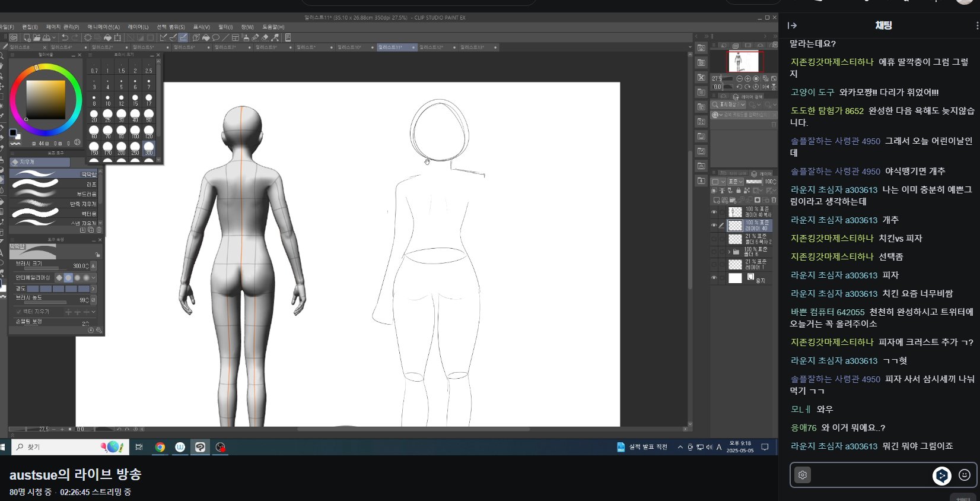Click the '브러시 크기' size slider
This screenshot has width=980, height=501.
point(46,268)
